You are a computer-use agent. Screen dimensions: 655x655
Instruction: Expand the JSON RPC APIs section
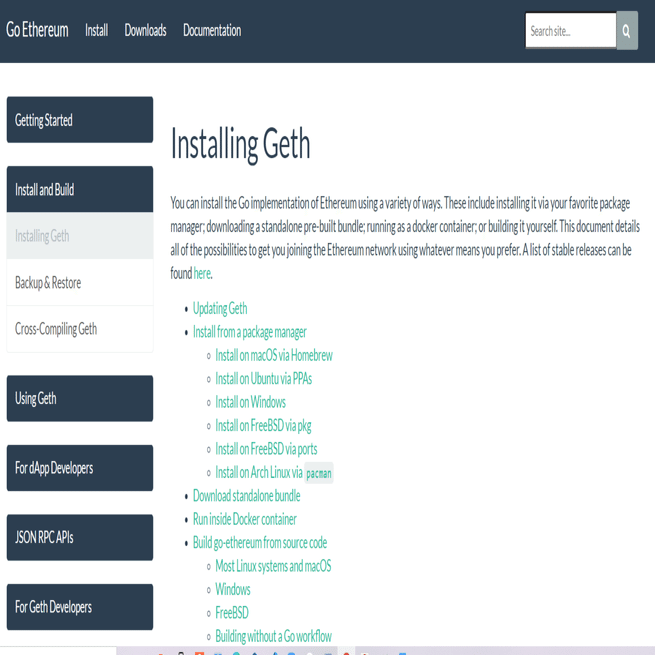point(80,537)
